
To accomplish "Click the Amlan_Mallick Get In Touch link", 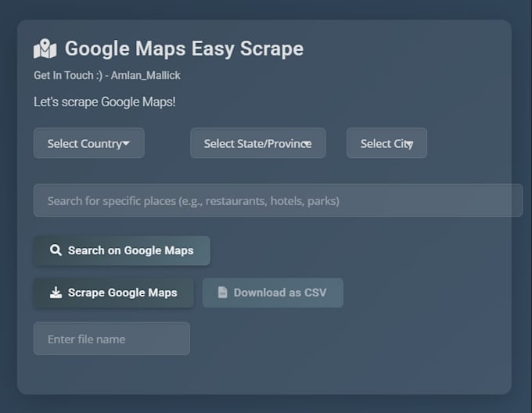I will pyautogui.click(x=107, y=75).
